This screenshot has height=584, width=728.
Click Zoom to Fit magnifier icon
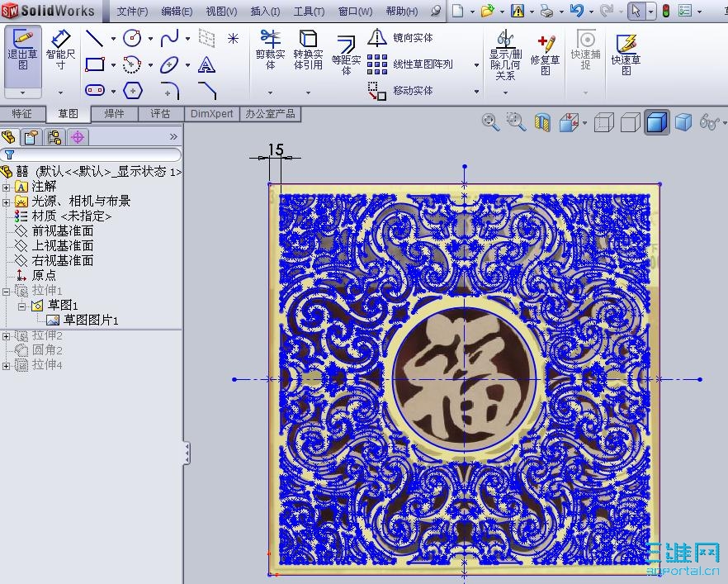491,122
